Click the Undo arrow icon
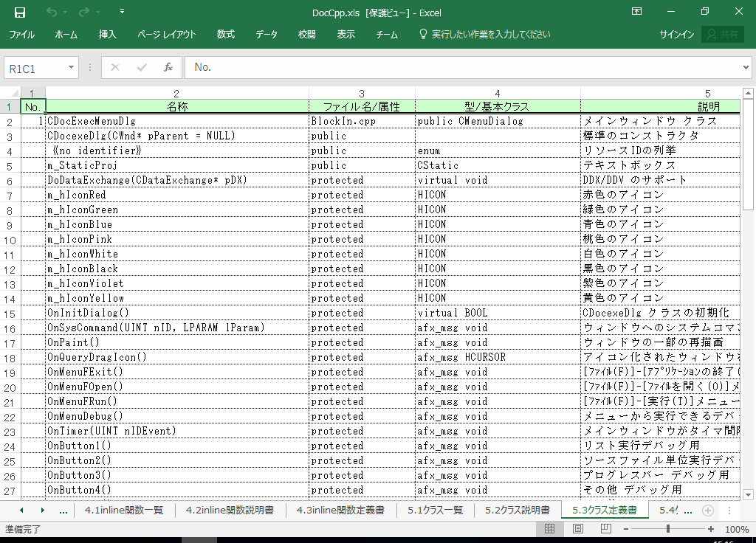Viewport: 756px width, 543px height. (x=51, y=12)
